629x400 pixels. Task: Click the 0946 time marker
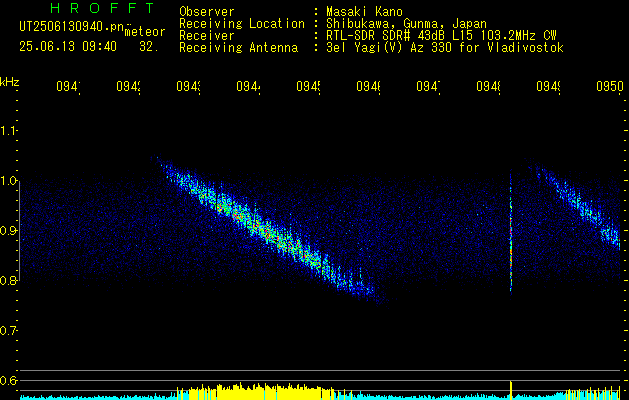[x=368, y=86]
